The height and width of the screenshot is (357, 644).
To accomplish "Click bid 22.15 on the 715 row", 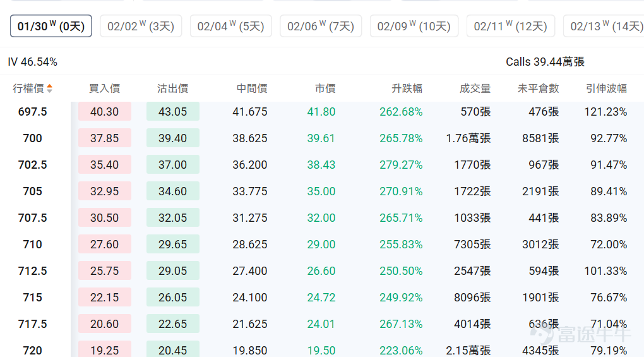I will (x=105, y=297).
